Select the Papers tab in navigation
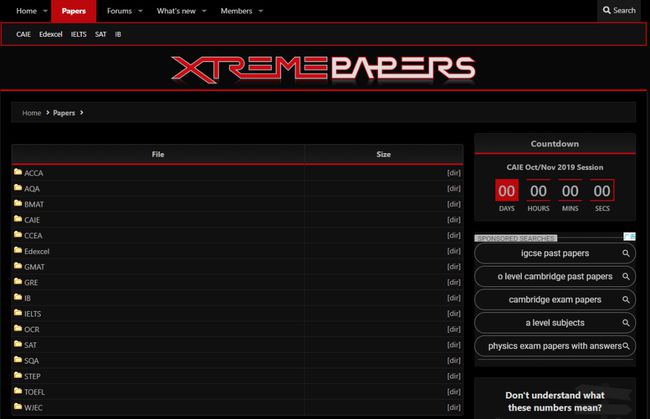 click(x=74, y=10)
